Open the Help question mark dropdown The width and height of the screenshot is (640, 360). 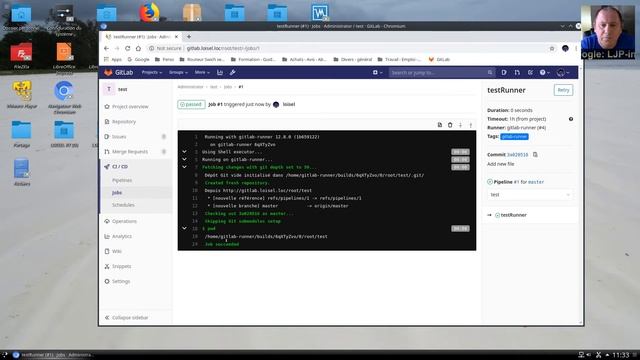[x=544, y=72]
